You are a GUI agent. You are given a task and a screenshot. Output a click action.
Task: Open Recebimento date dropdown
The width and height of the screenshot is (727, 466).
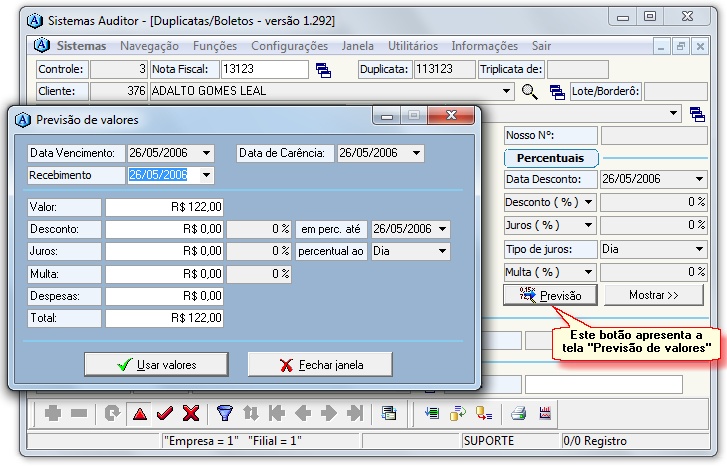(x=206, y=175)
